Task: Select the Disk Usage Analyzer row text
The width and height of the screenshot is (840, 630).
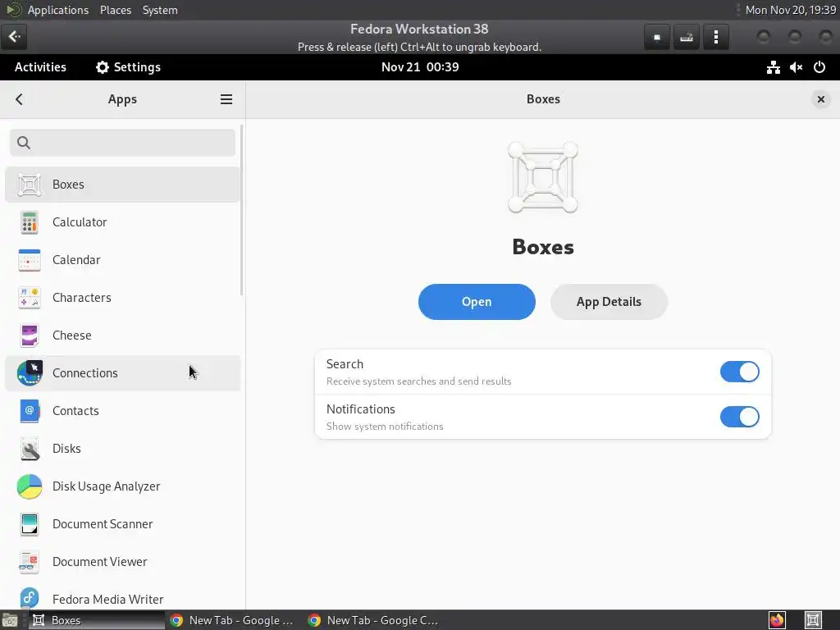Action: [x=106, y=486]
